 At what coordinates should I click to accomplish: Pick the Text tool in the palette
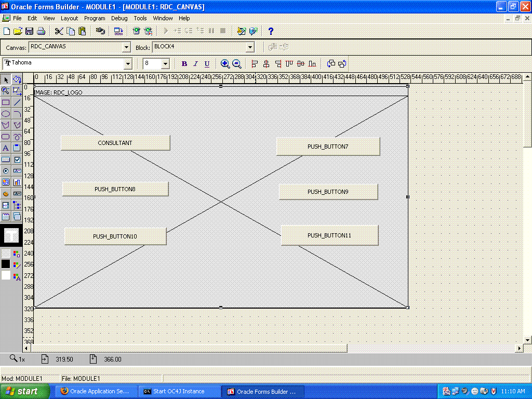tap(6, 148)
